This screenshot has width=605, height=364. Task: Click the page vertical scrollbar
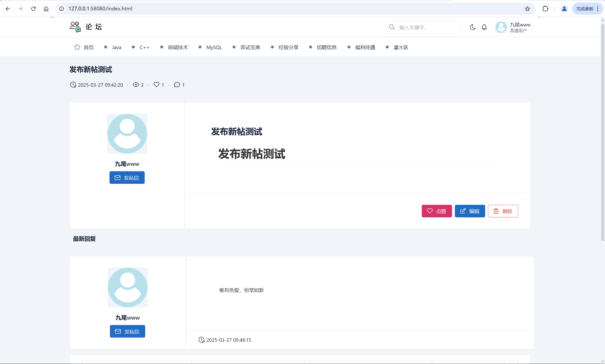point(602,133)
